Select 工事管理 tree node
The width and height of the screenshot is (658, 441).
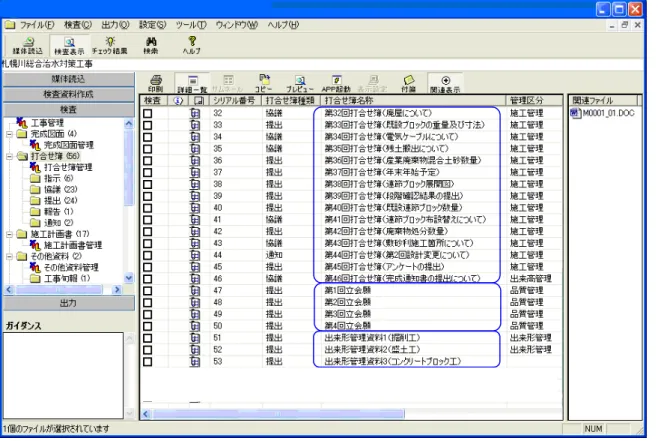47,123
